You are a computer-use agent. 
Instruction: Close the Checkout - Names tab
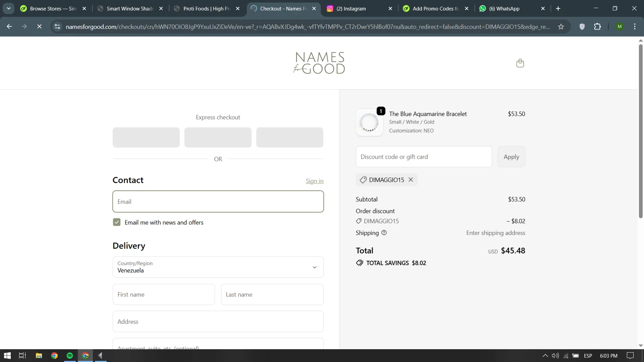coord(314,9)
